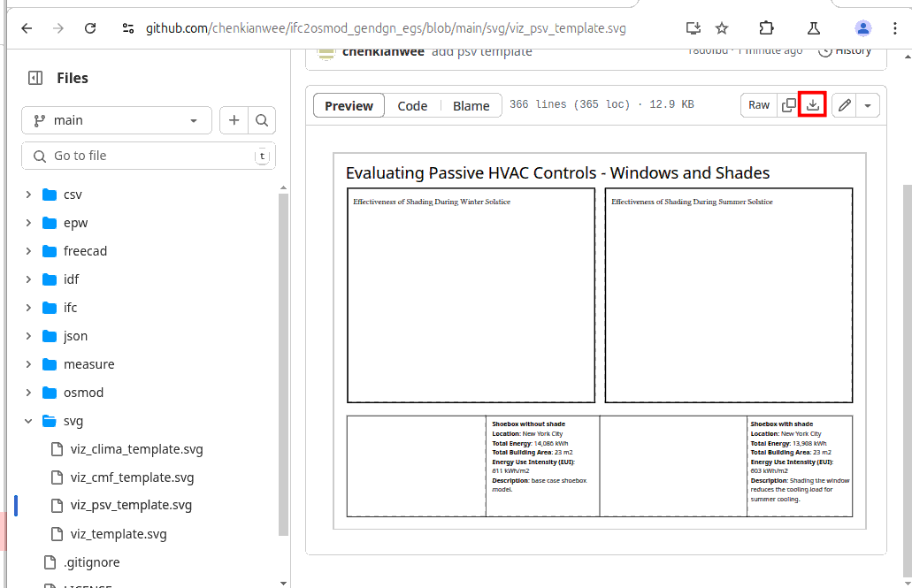Collapse the Files side panel
Viewport: 912px width, 588px height.
pyautogui.click(x=35, y=78)
